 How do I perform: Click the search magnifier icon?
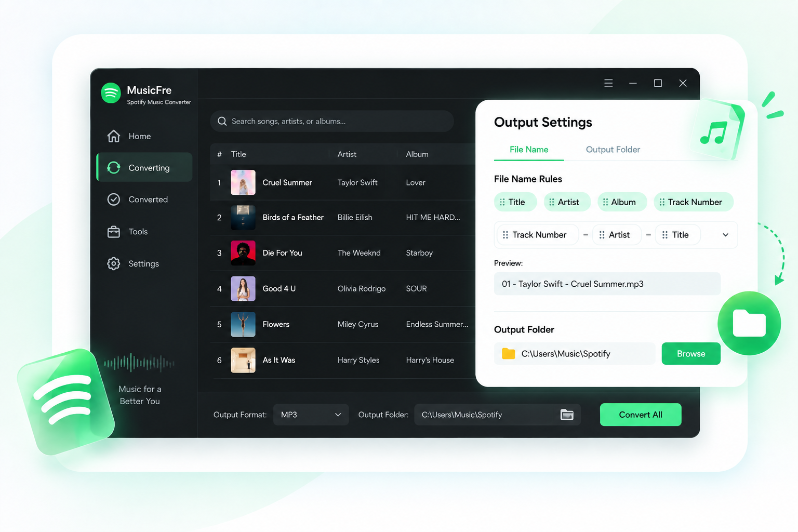[222, 121]
